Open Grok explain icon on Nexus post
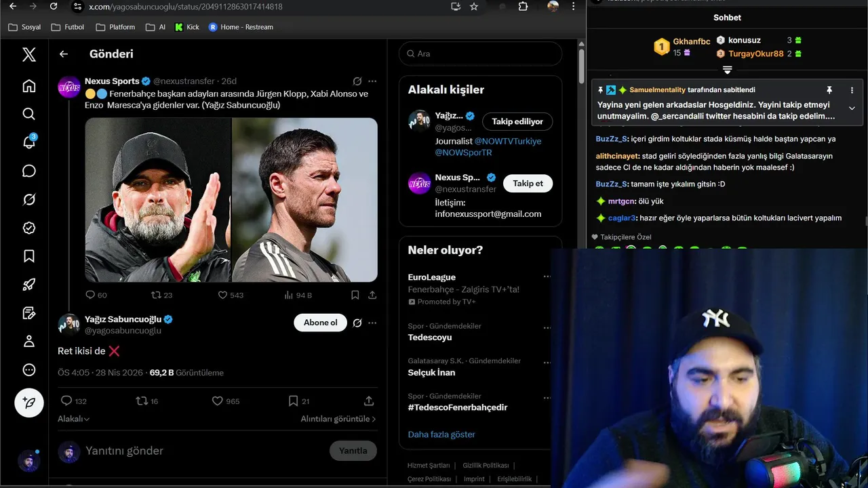 [x=357, y=81]
